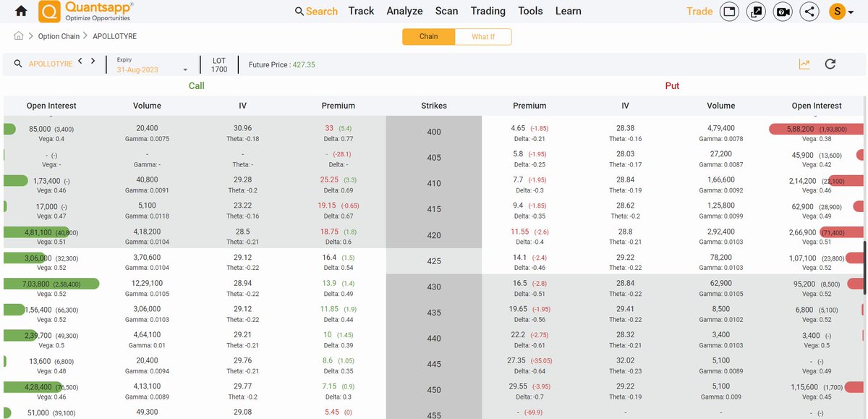Click call volume 12,29,100
Viewport: 868px width, 419px height.
[x=148, y=283]
